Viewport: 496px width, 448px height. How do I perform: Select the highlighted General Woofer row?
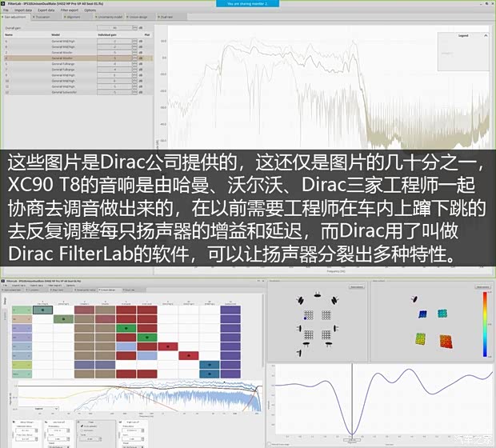coord(62,58)
